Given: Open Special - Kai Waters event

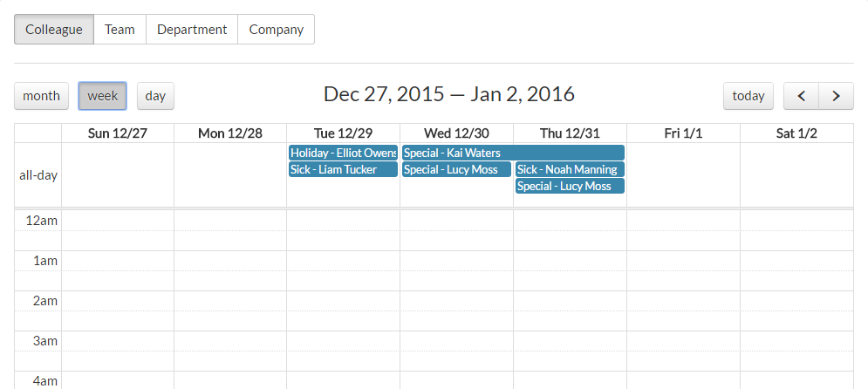Looking at the screenshot, I should tap(513, 153).
